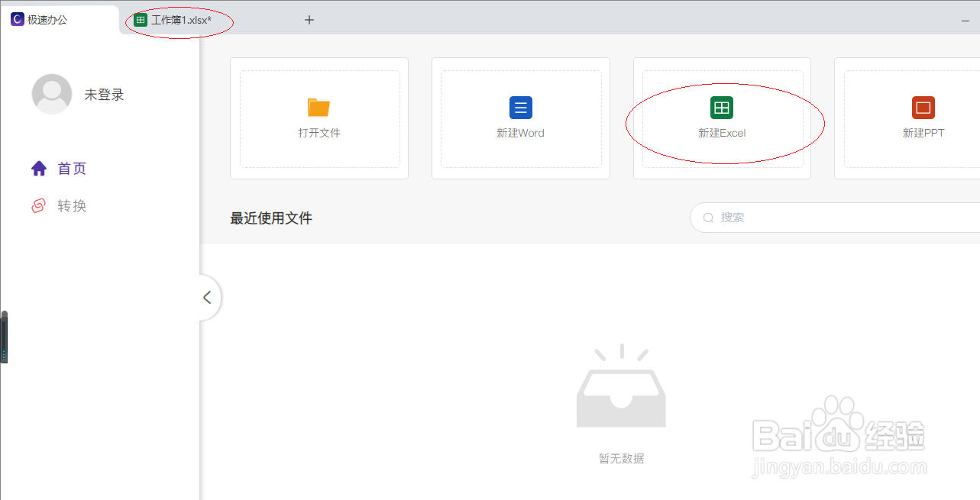The width and height of the screenshot is (980, 500).
Task: Click the search magnifier icon
Action: (709, 218)
